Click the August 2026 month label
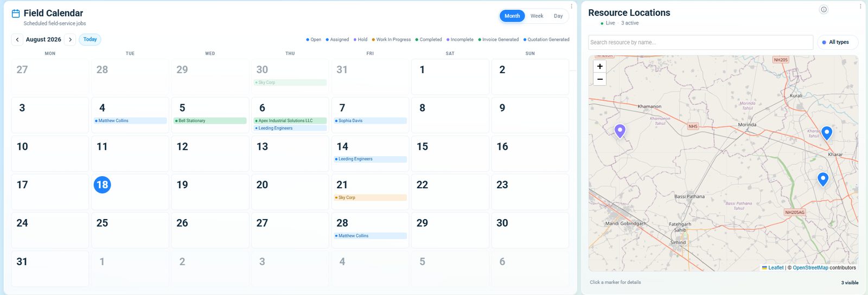This screenshot has height=295, width=868. coord(43,40)
